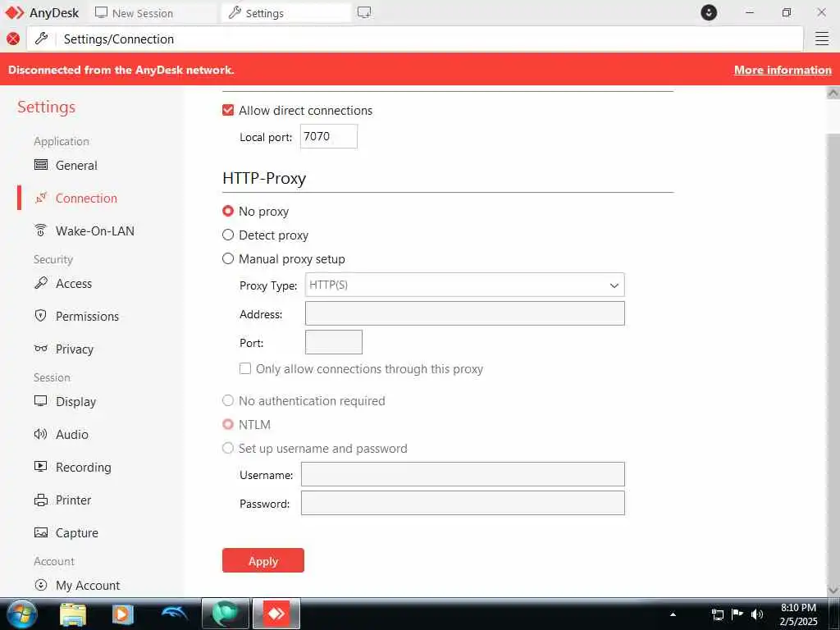Click the AnyDesk logo icon
The image size is (840, 630).
coord(15,12)
